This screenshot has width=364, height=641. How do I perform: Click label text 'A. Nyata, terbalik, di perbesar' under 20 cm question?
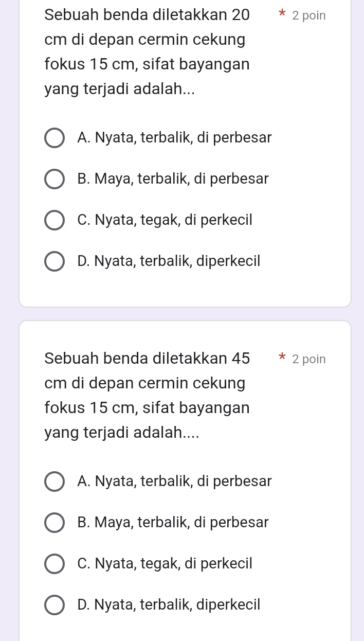(x=174, y=138)
